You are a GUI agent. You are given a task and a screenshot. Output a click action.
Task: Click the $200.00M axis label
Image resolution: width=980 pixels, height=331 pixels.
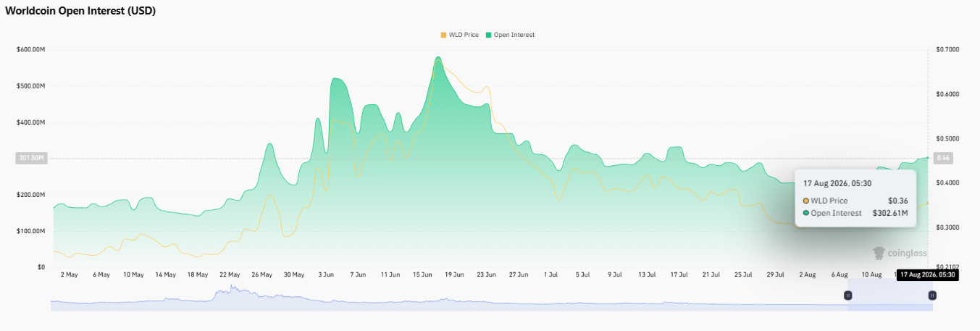click(30, 195)
